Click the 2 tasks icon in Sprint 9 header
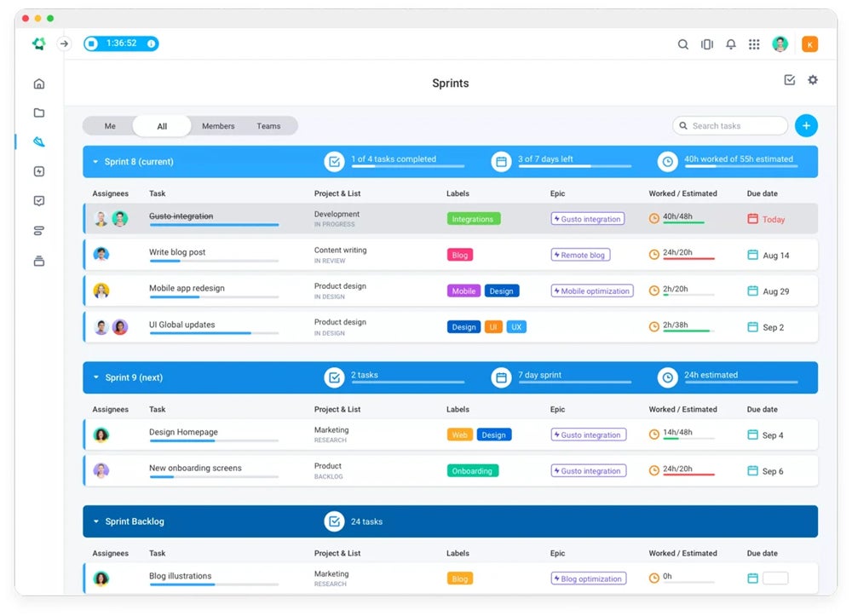This screenshot has width=852, height=616. click(334, 377)
